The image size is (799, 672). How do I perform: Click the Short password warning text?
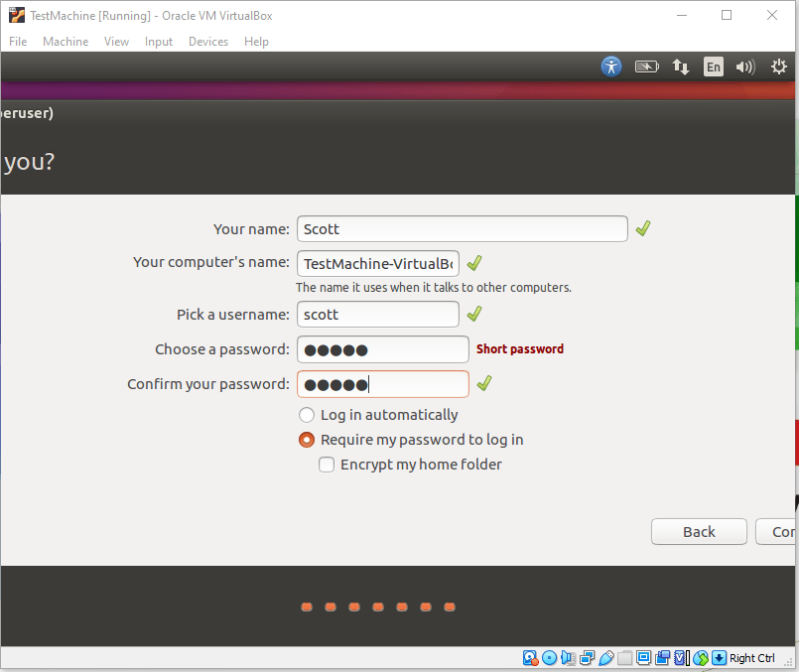click(x=520, y=349)
